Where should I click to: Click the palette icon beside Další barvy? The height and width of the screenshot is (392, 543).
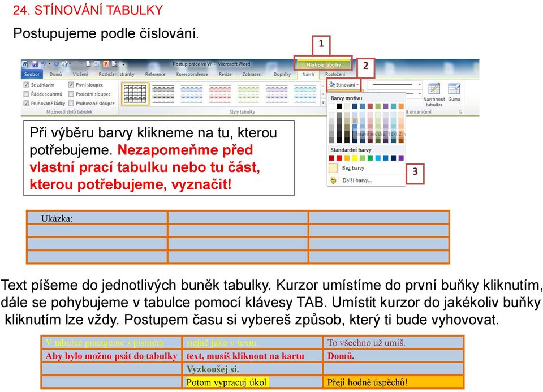click(x=333, y=180)
